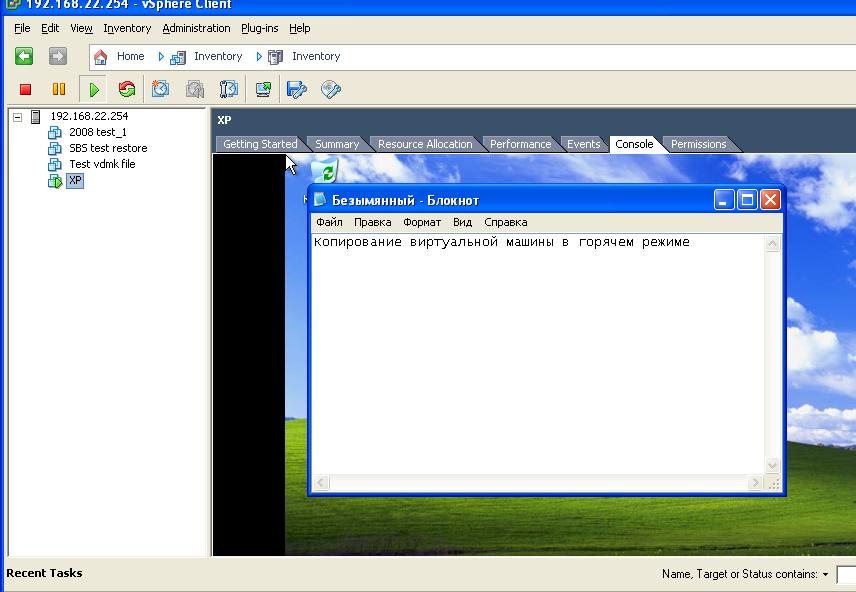Switch to the Events tab
The height and width of the screenshot is (592, 856).
583,144
